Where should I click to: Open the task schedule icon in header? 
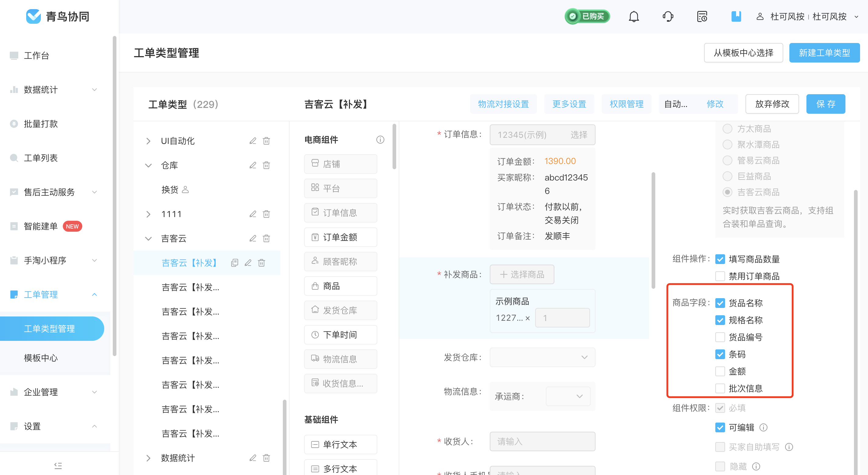(x=702, y=16)
